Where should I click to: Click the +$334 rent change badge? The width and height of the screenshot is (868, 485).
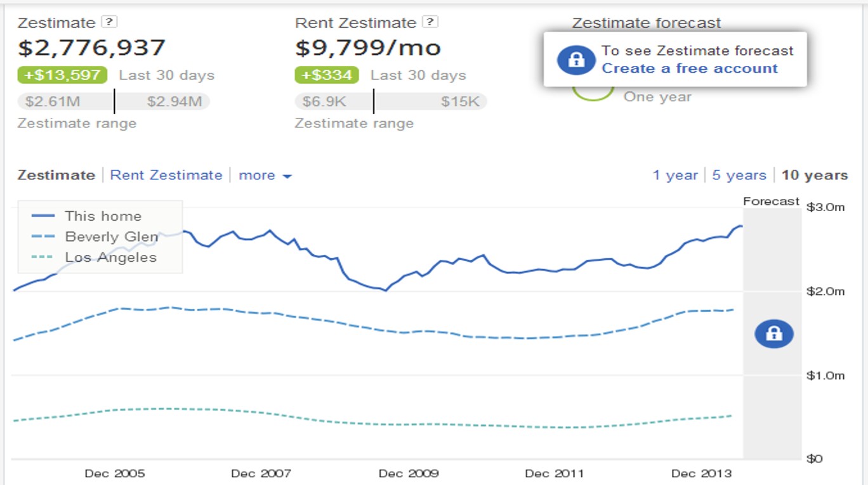pyautogui.click(x=327, y=75)
